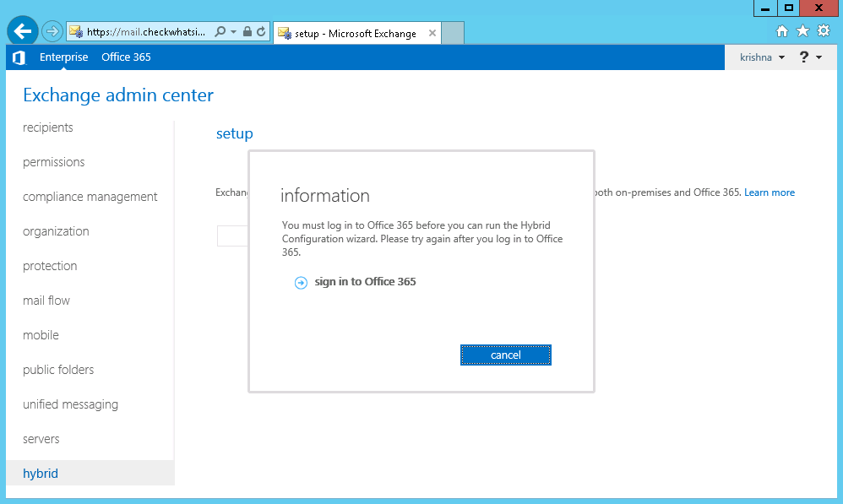This screenshot has width=843, height=504.
Task: Open a new blank browser tab
Action: click(453, 33)
